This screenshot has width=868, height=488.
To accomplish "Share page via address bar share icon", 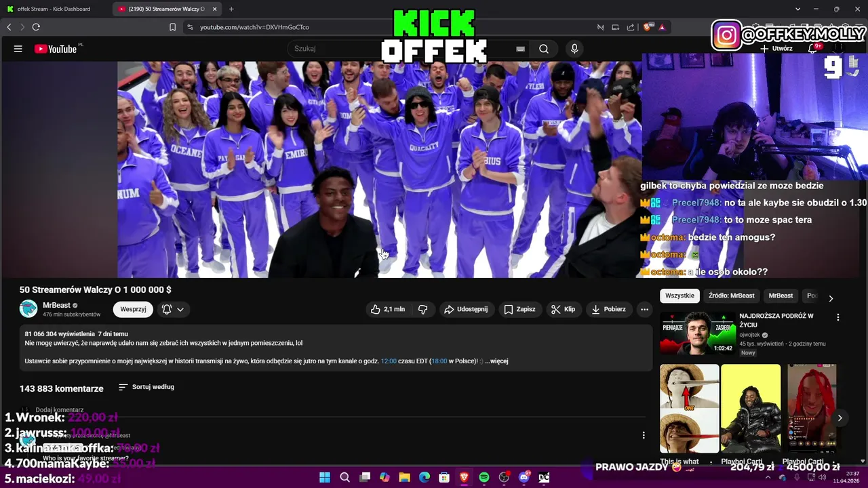I will point(631,27).
